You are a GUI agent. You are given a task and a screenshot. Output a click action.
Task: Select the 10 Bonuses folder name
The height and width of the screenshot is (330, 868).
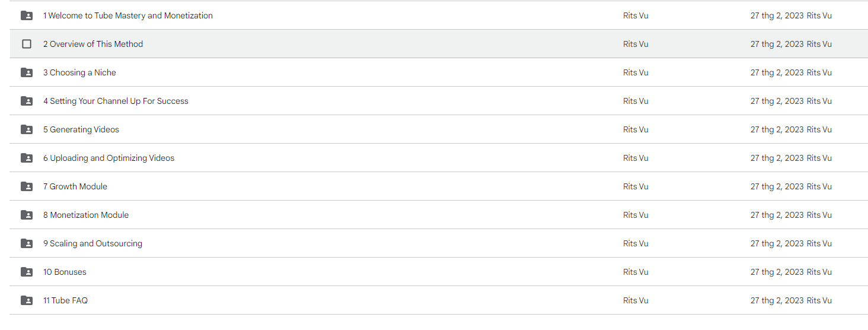coord(65,272)
